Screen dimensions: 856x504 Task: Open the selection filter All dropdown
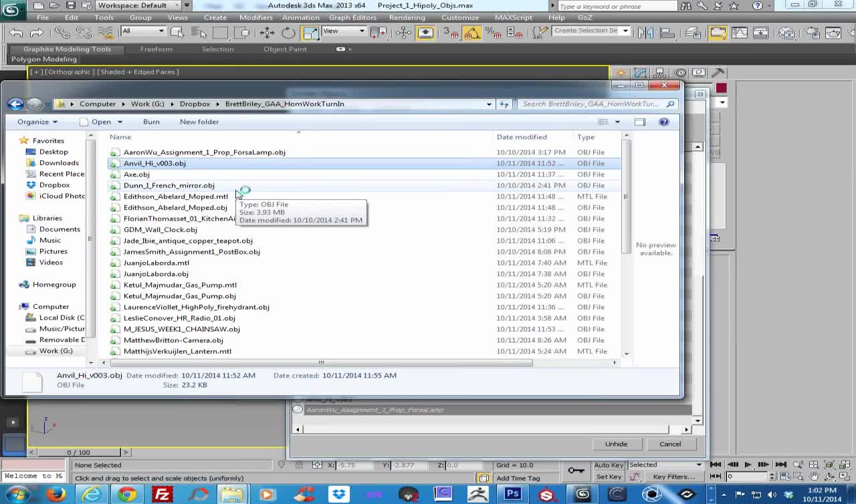click(x=142, y=31)
